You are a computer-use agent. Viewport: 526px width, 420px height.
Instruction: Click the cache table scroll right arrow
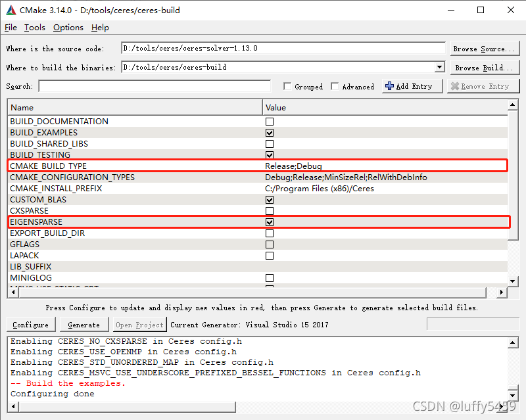point(501,292)
